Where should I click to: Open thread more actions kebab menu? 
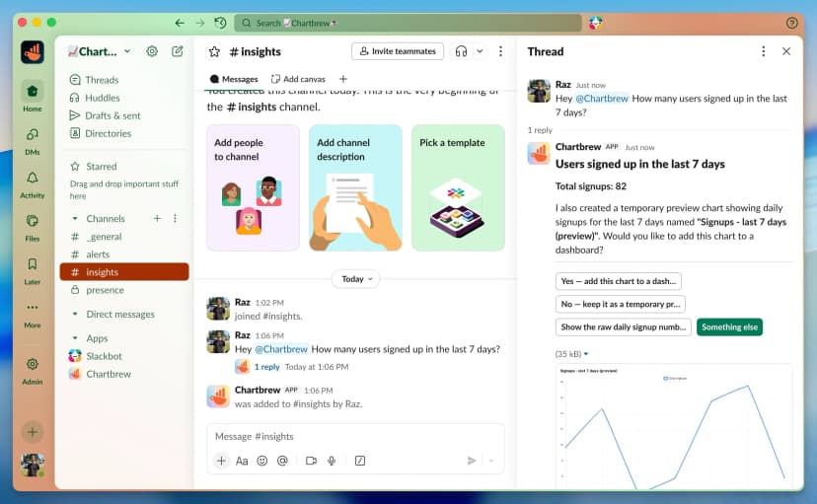pos(763,51)
